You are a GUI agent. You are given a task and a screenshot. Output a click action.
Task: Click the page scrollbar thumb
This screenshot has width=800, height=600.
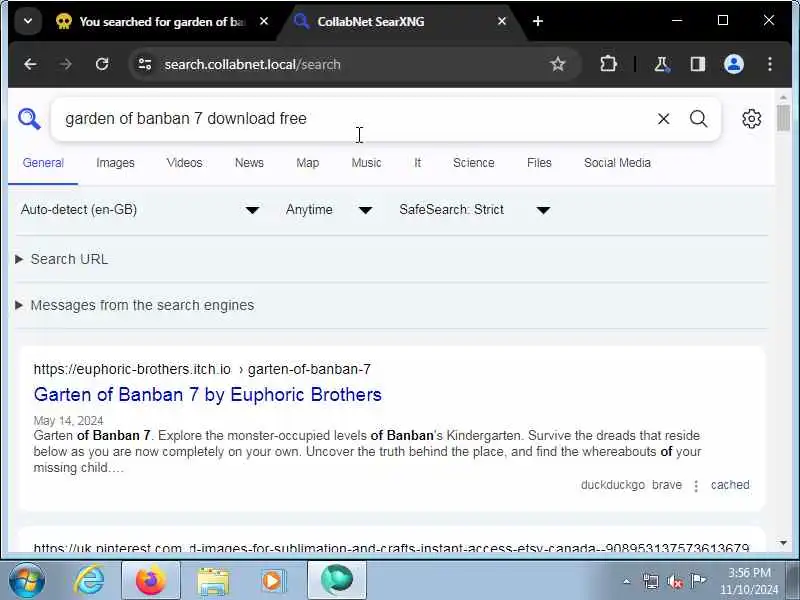coord(783,118)
